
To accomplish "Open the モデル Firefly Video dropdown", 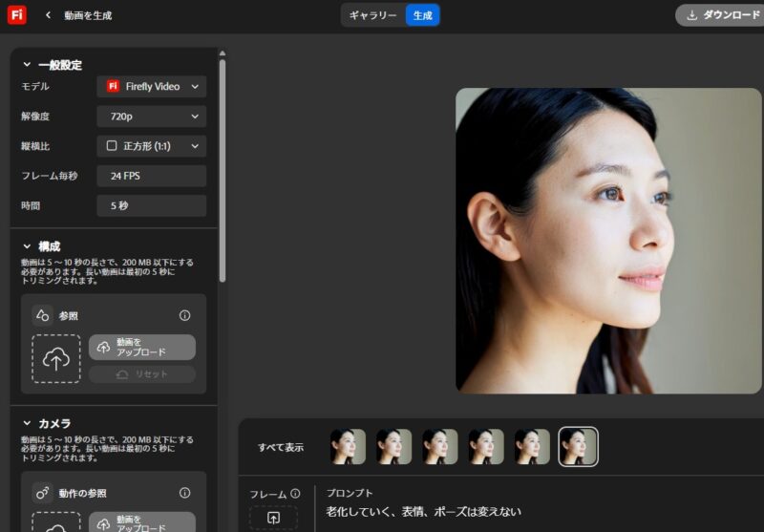I will pos(152,86).
